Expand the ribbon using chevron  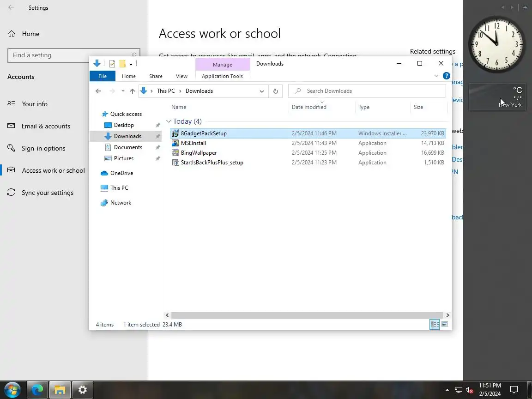click(436, 76)
